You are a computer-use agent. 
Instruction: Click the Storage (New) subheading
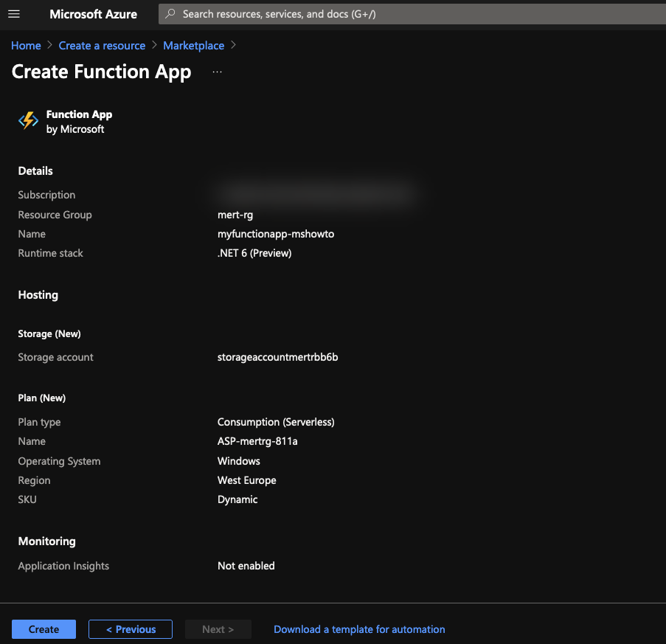[49, 334]
